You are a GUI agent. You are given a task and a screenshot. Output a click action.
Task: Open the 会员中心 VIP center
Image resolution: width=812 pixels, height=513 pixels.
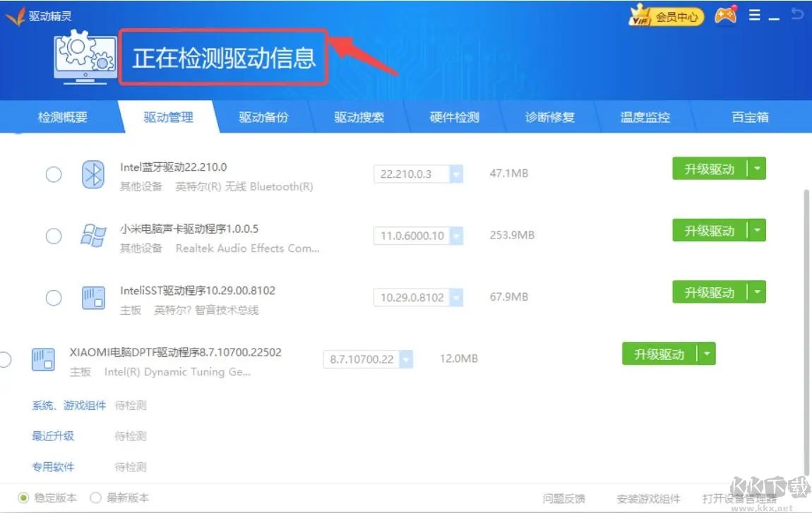click(666, 16)
